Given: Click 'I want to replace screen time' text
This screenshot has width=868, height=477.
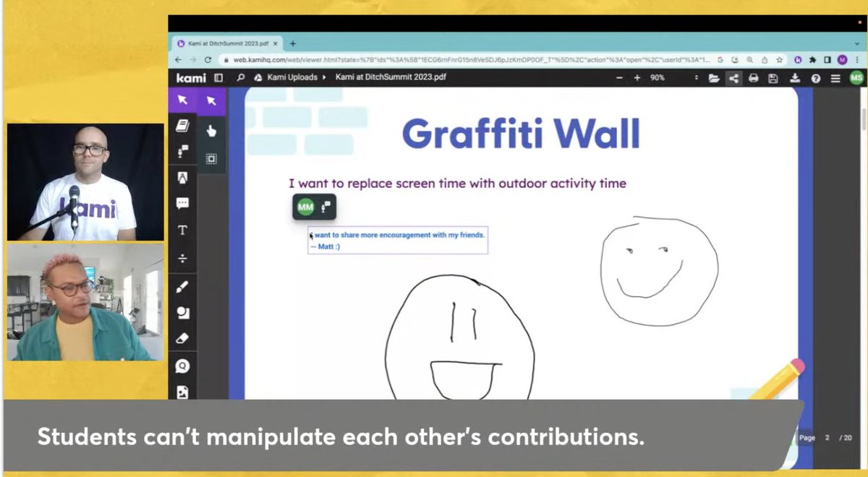Looking at the screenshot, I should [457, 184].
